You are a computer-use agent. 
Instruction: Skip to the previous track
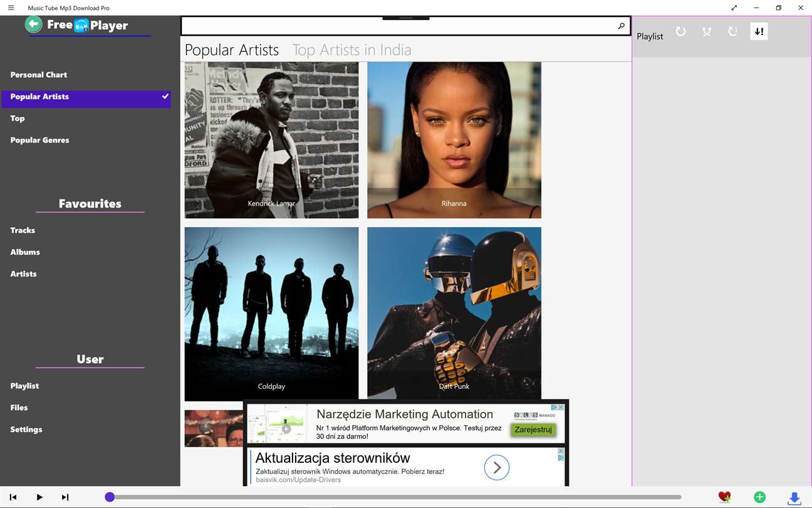[13, 497]
